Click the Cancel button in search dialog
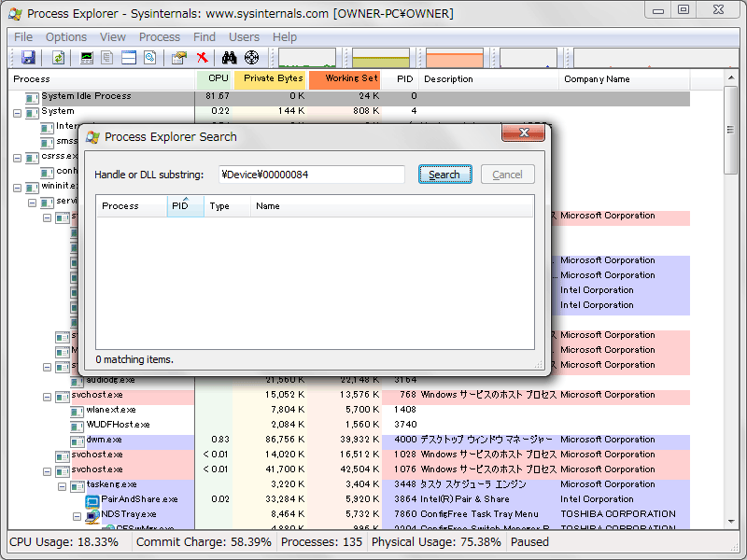This screenshot has width=747, height=560. click(507, 175)
